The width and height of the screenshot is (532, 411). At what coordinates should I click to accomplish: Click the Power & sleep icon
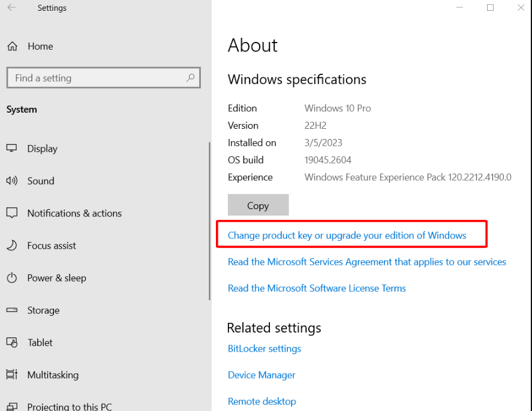click(12, 278)
